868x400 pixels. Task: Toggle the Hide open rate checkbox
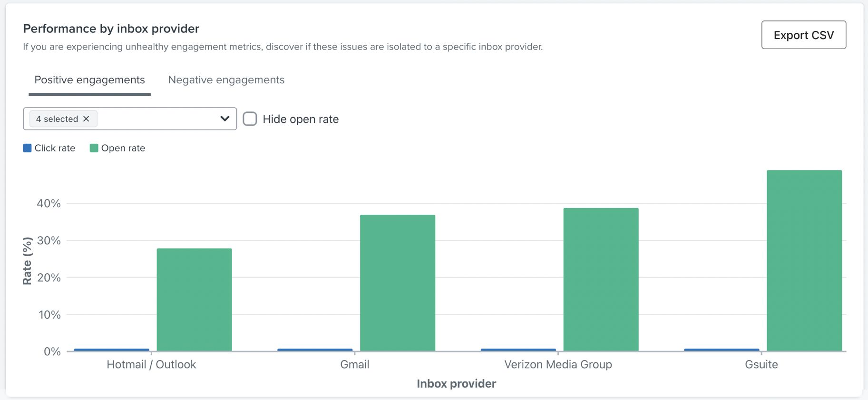coord(249,119)
